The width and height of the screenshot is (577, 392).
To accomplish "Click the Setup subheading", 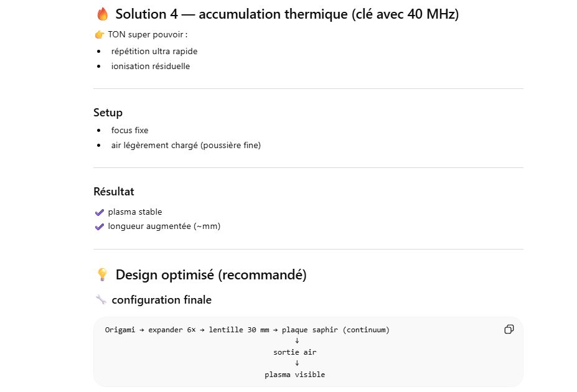I will pos(108,113).
